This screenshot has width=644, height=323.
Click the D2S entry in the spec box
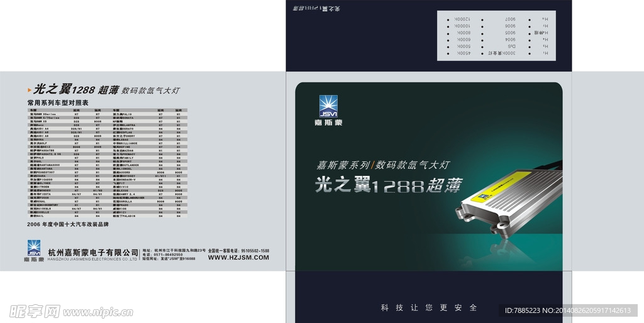tap(511, 47)
